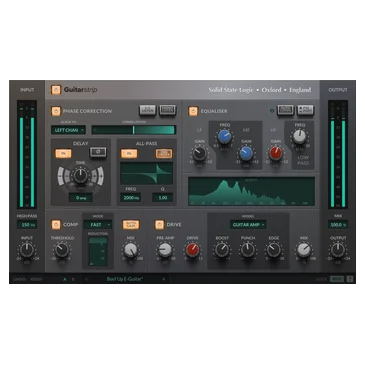Go to the next preset arrow

pos(164,279)
